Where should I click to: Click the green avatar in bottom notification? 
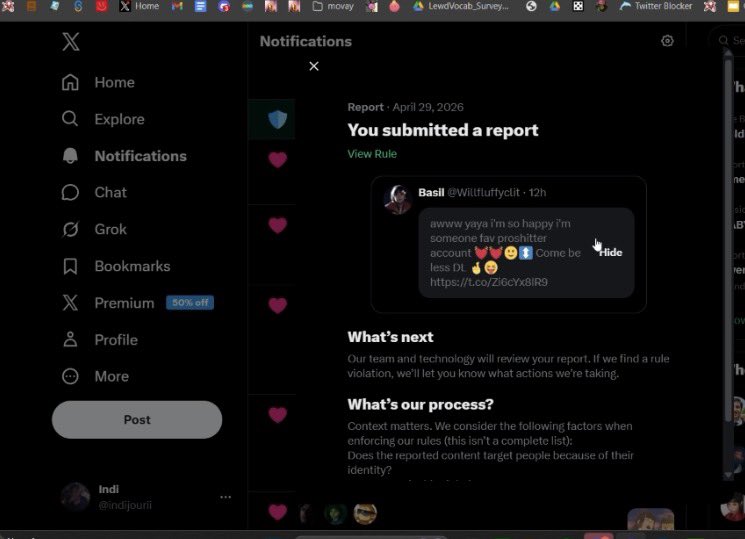coord(335,513)
